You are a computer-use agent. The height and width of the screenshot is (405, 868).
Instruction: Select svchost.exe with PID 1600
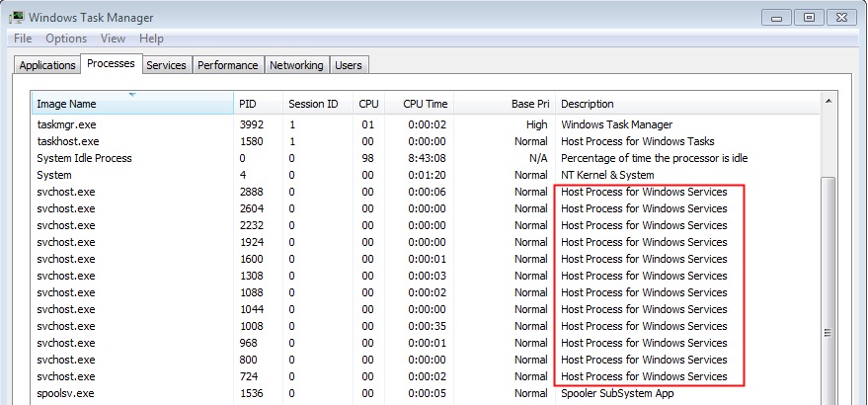pos(426,259)
